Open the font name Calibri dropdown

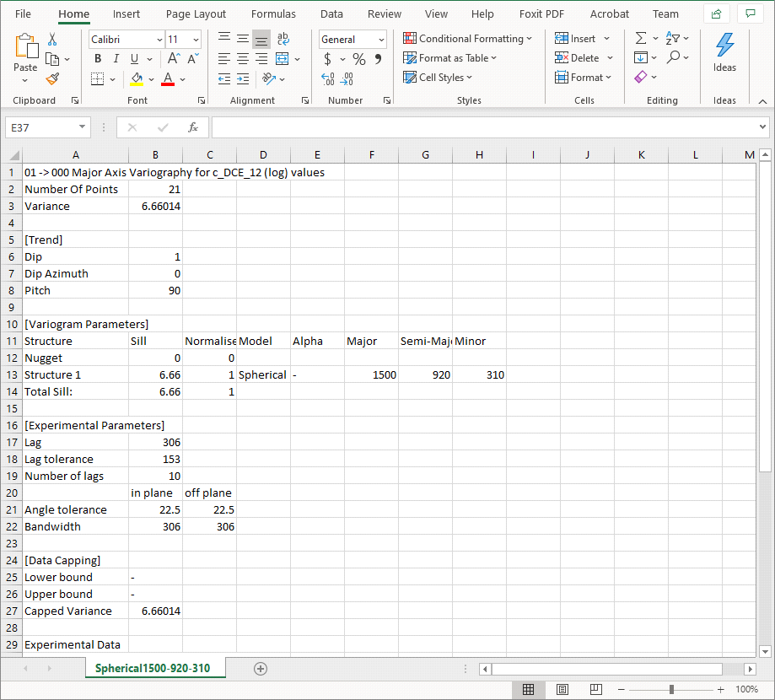pos(159,40)
